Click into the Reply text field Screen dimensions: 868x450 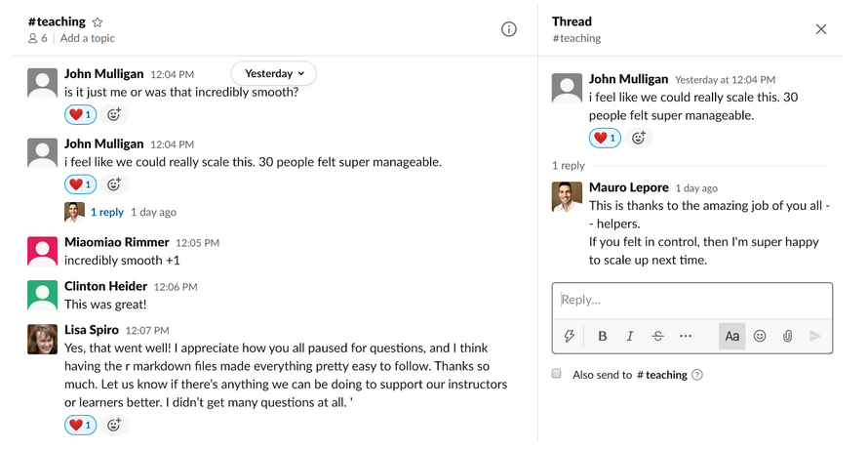692,301
